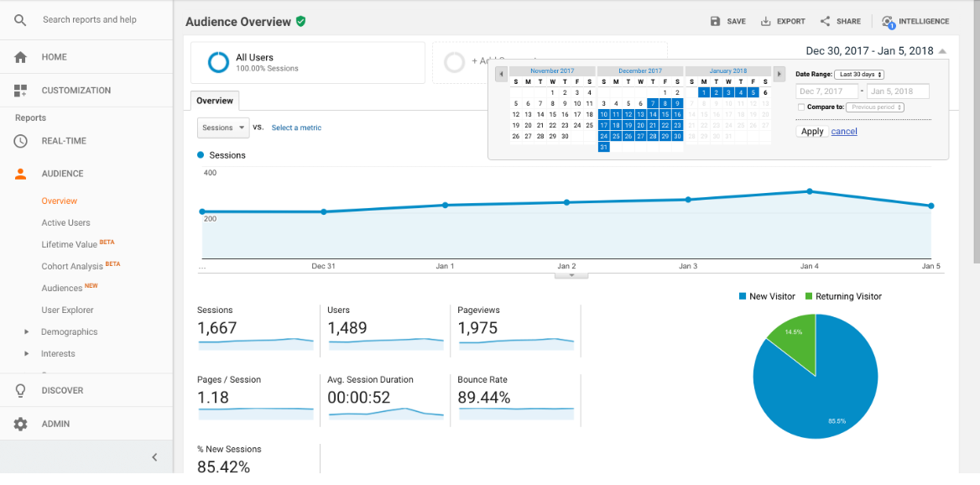Click the blue New Visitor legend swatch
This screenshot has height=485, width=980.
744,295
